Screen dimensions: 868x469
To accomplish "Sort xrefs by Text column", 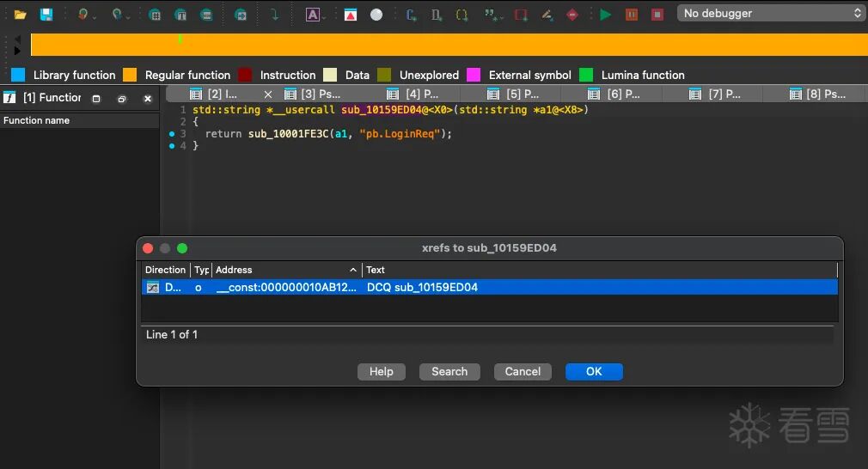I will [x=600, y=270].
